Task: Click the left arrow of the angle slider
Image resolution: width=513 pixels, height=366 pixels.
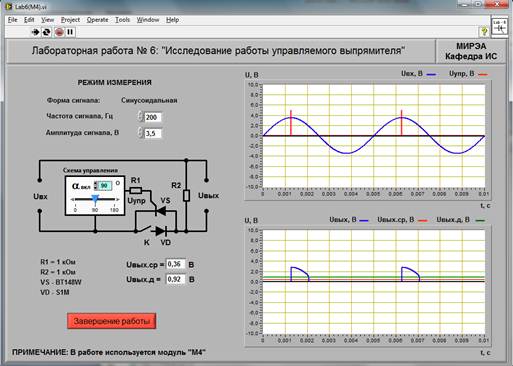Action: point(72,199)
